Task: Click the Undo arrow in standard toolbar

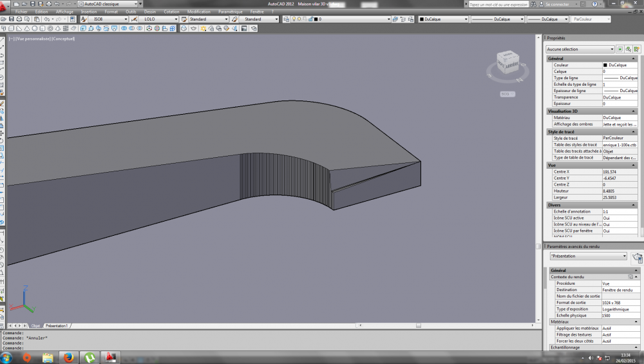Action: 47,19
